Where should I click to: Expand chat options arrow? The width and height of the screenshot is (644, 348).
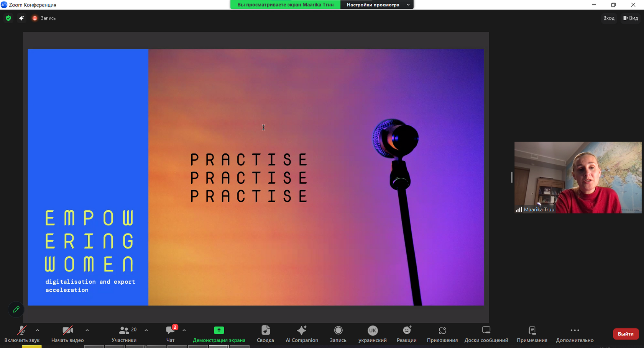click(184, 330)
